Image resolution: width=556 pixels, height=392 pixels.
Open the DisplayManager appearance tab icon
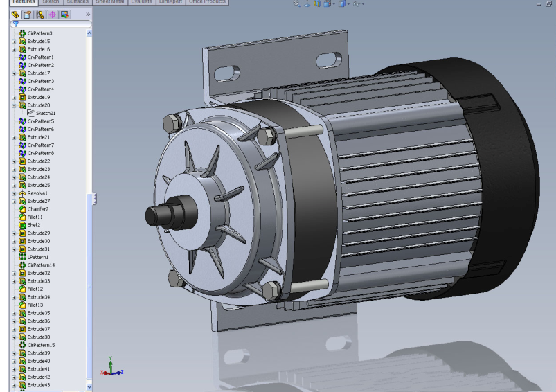64,15
